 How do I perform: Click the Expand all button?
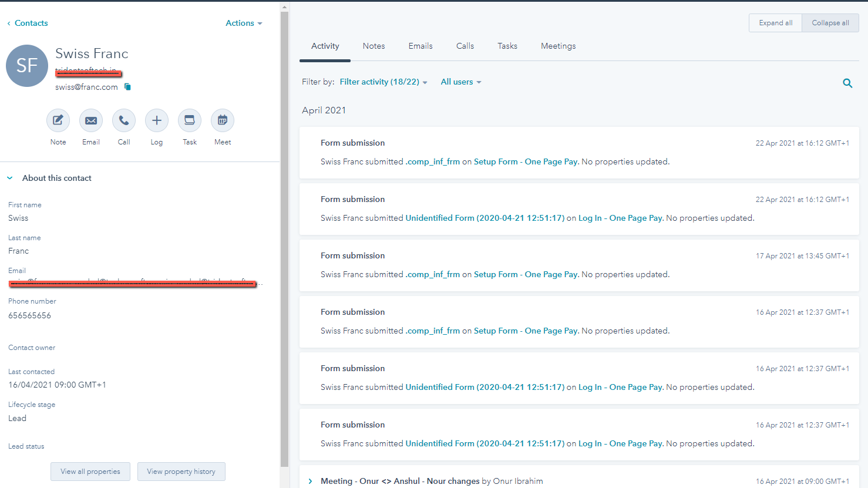click(775, 22)
